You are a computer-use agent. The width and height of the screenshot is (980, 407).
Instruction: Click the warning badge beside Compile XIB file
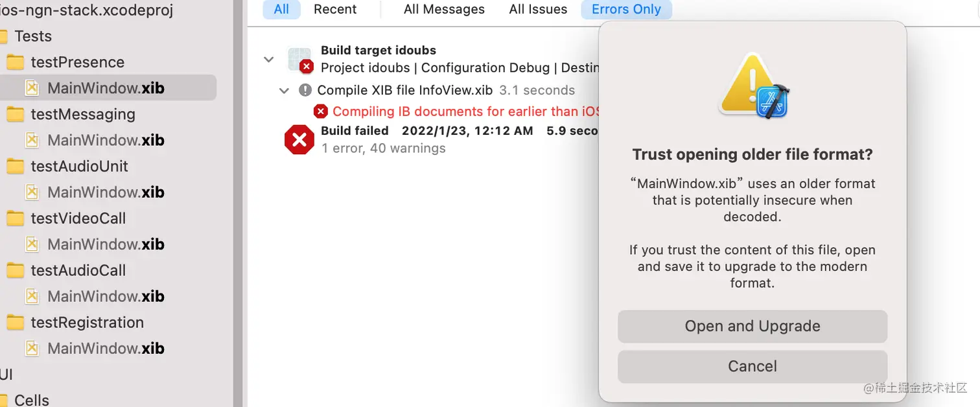coord(305,90)
